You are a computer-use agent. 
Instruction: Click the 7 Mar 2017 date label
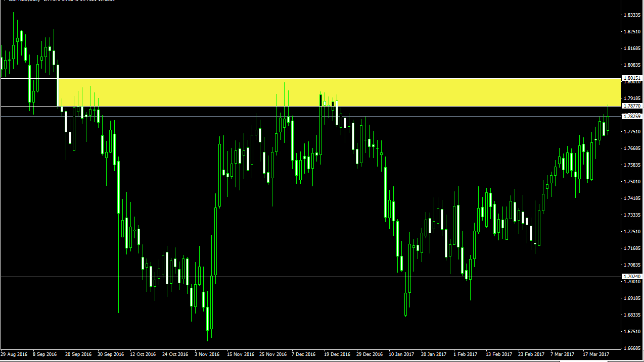[x=563, y=354]
